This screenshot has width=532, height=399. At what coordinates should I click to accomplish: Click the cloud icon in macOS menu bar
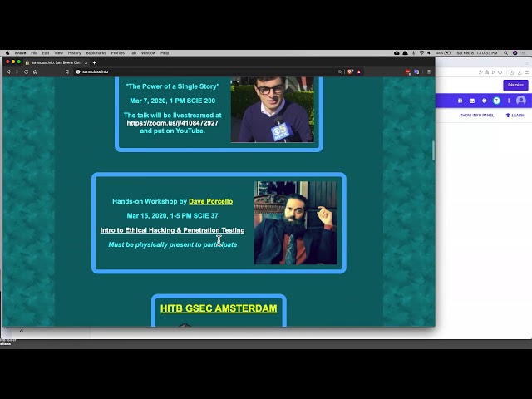click(397, 53)
